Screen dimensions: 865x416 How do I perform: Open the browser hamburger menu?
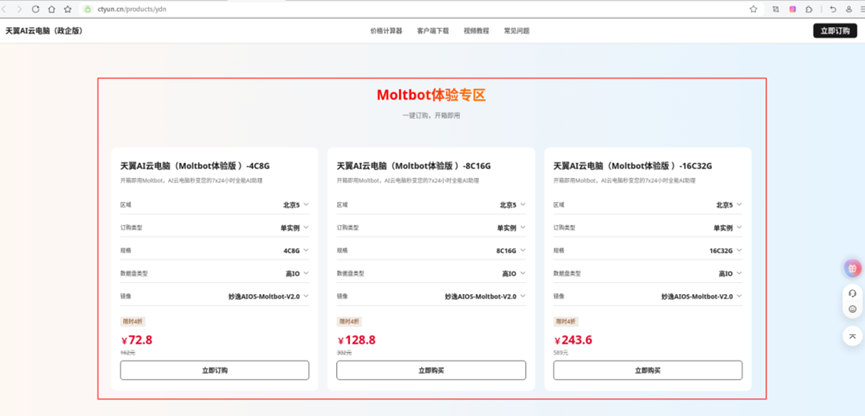[x=862, y=9]
